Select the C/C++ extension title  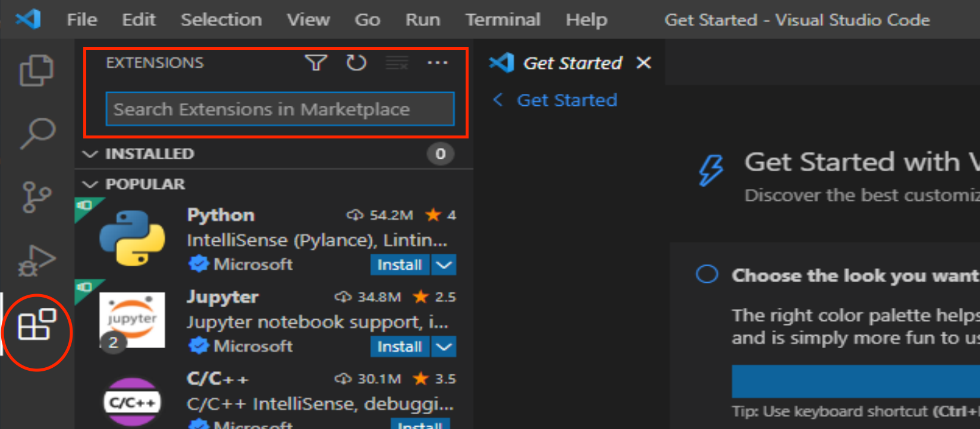click(218, 378)
